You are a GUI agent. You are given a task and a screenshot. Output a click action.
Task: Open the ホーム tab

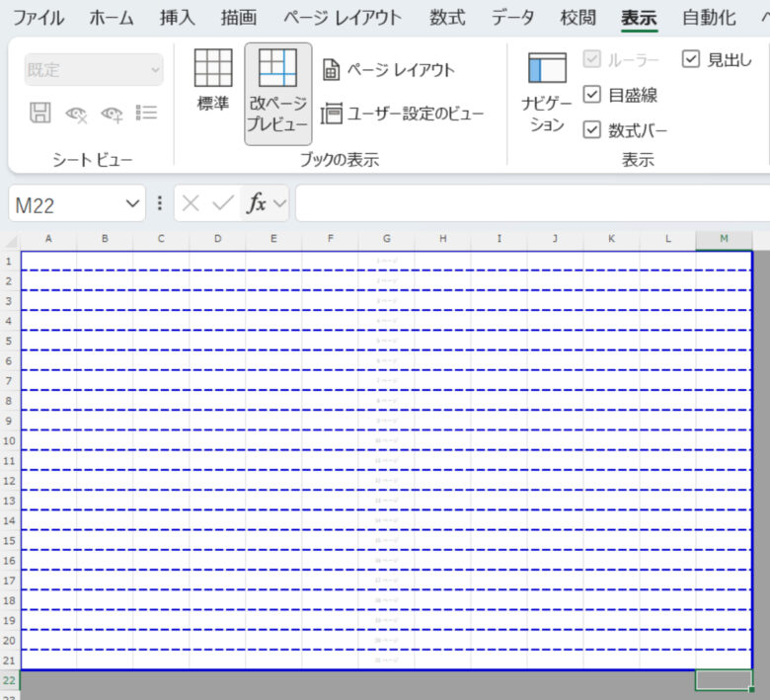(x=112, y=18)
